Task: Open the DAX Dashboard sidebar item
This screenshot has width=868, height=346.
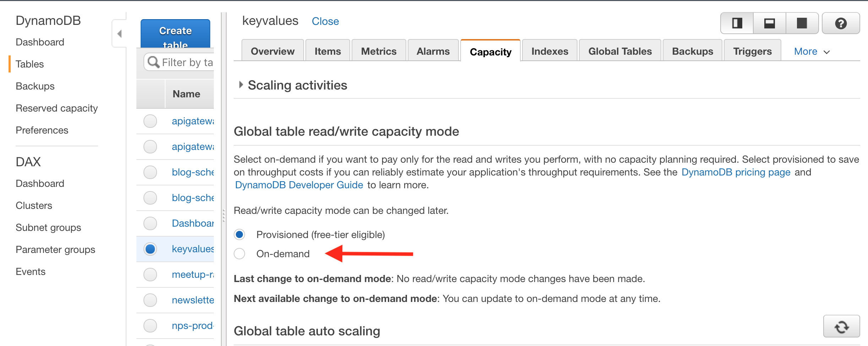Action: [40, 183]
